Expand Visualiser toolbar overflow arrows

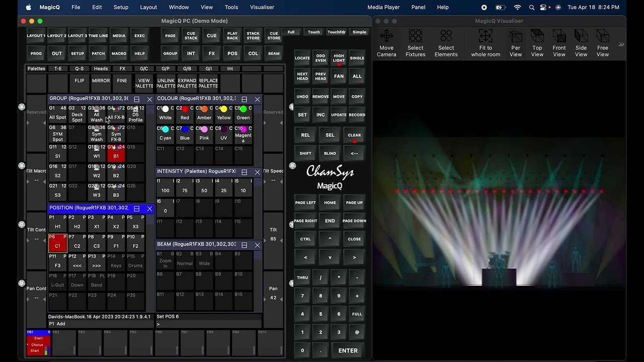point(621,44)
